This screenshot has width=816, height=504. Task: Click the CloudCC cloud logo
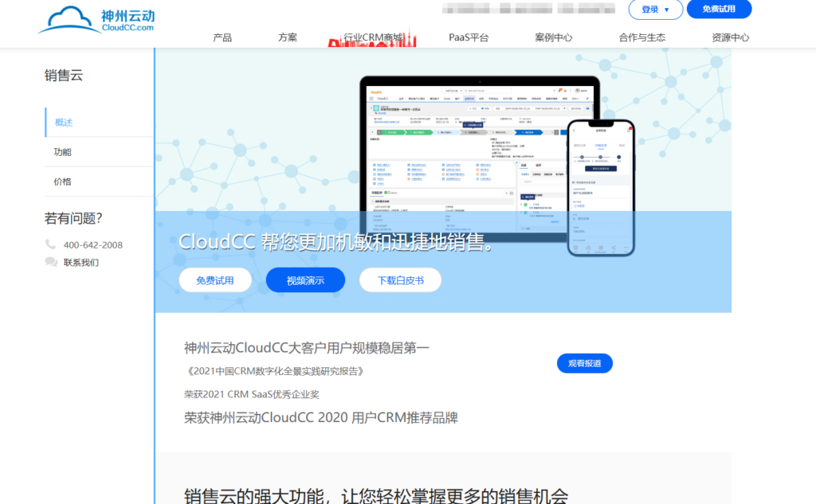(x=96, y=20)
